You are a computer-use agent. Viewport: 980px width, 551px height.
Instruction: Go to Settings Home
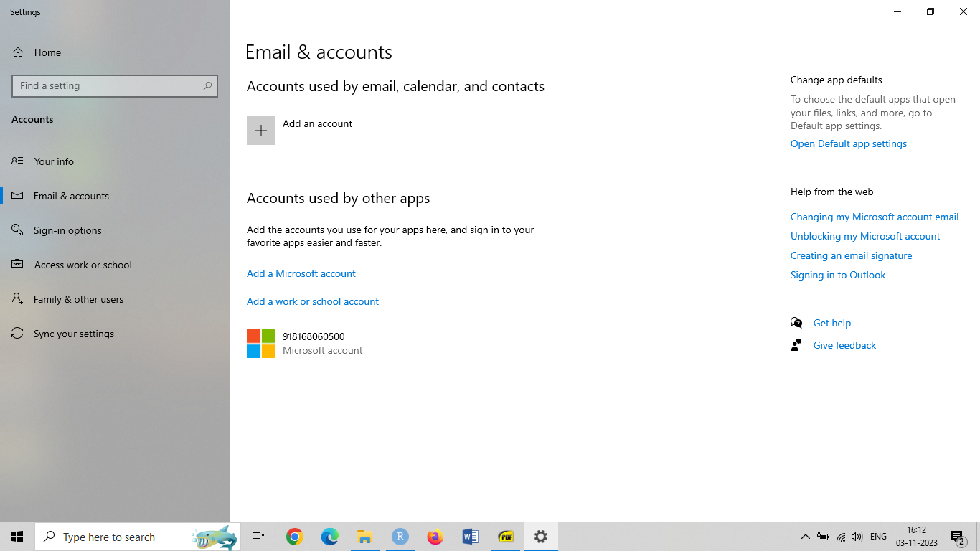coord(47,52)
